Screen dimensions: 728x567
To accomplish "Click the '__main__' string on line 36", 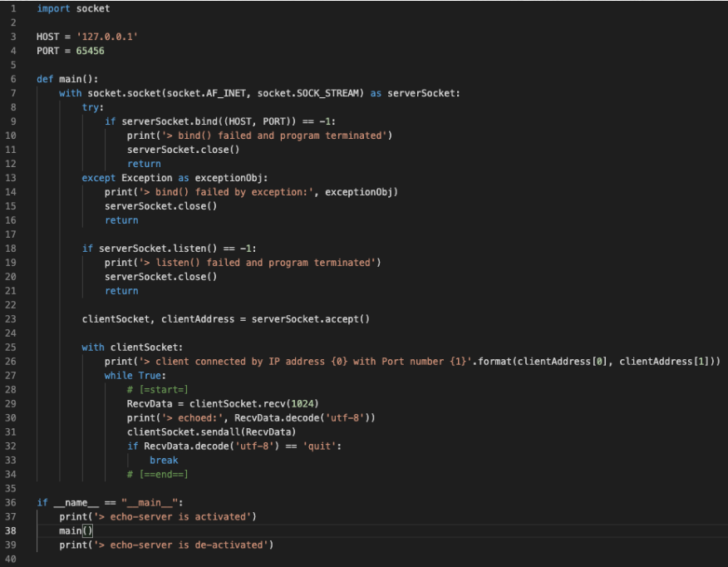I will (150, 502).
